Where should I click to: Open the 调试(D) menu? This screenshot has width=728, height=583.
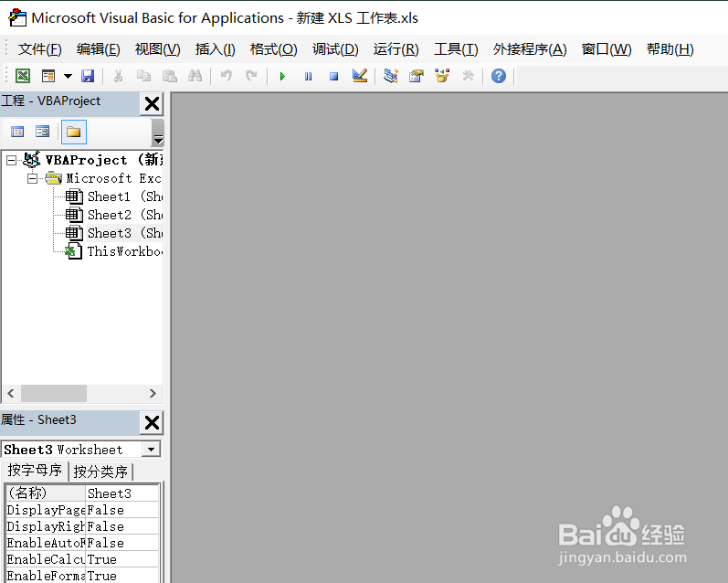pyautogui.click(x=335, y=49)
